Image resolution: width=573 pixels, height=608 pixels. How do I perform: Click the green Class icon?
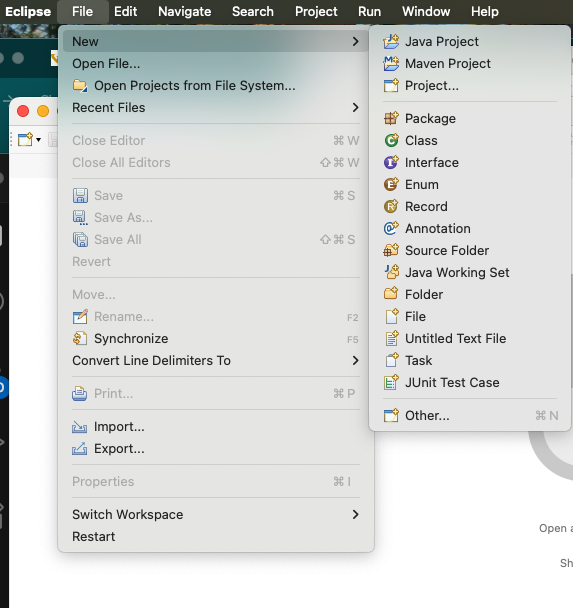coord(391,140)
